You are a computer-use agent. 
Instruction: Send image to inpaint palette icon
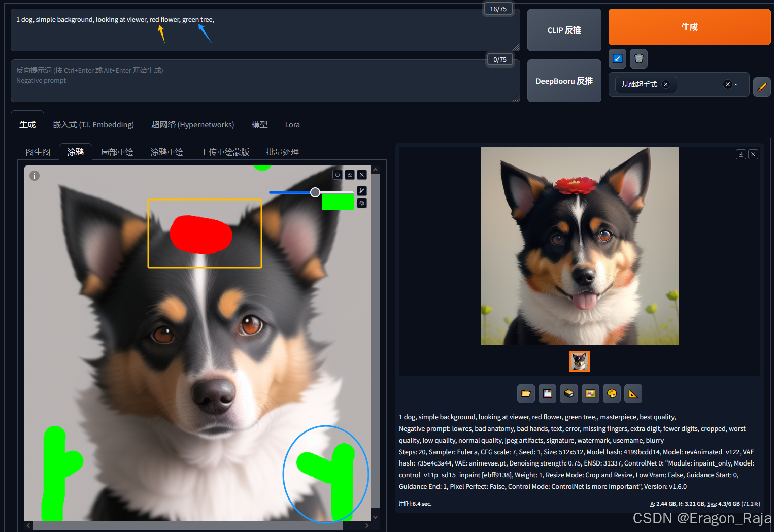click(612, 393)
